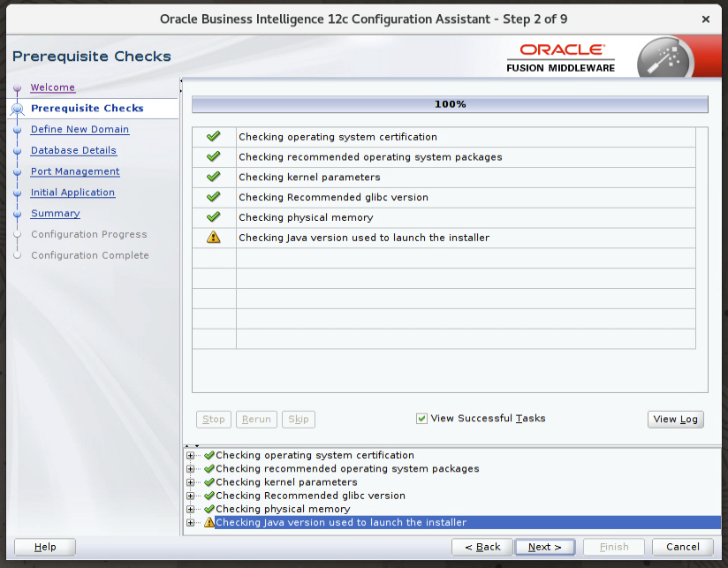Screen dimensions: 728x568
Task: Cancel the configuration assistant
Action: 682,547
